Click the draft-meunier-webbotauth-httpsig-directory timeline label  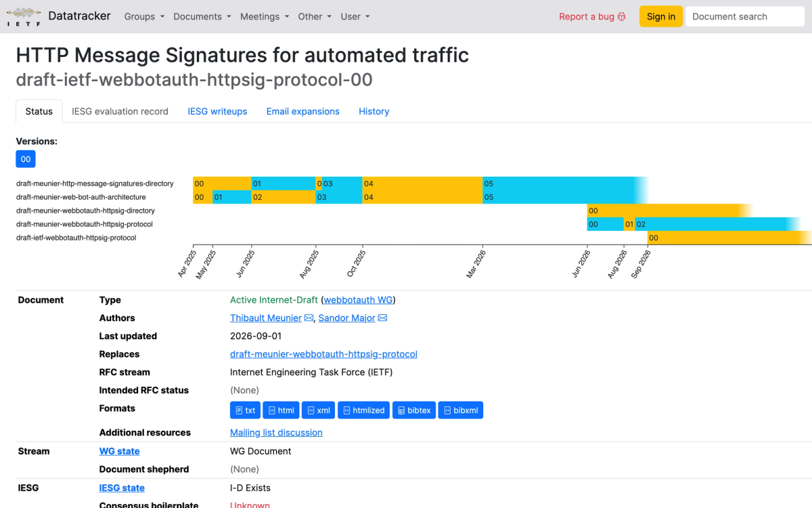tap(85, 211)
